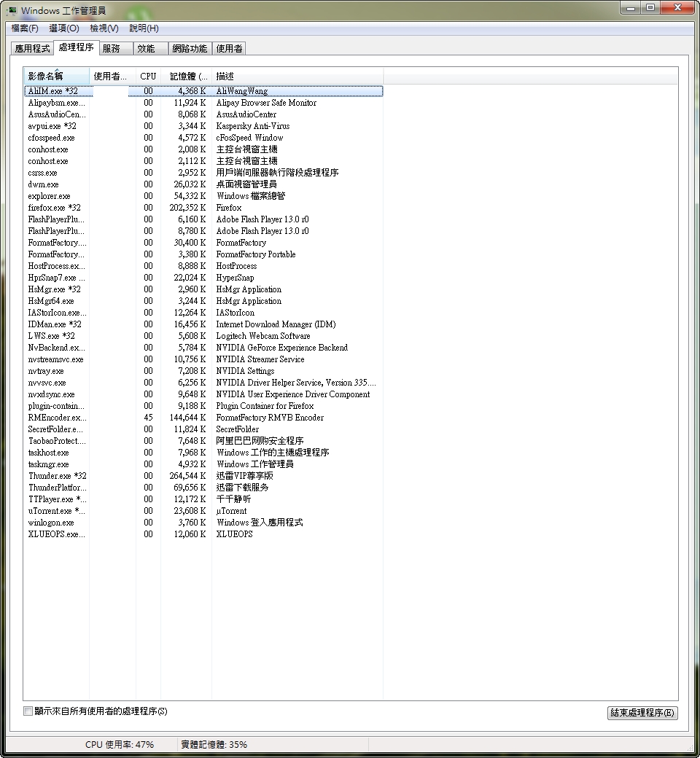The image size is (700, 758).
Task: Select the taskhost.exe process
Action: [x=203, y=453]
